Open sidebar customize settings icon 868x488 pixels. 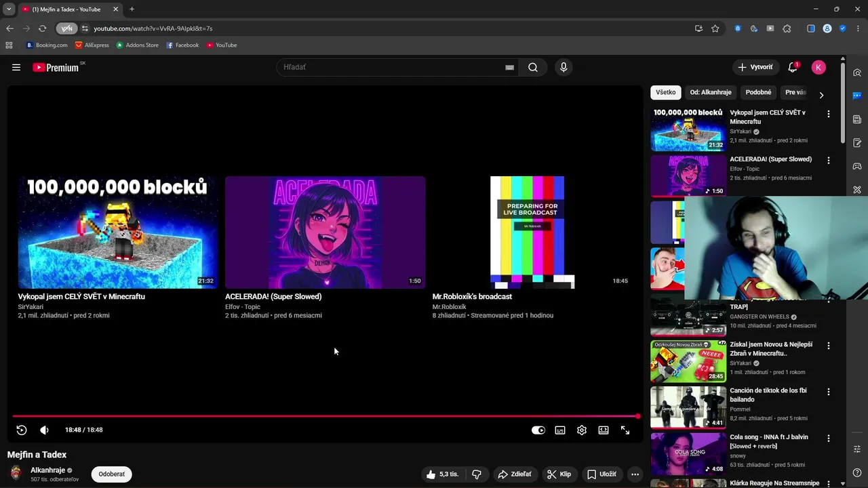pos(857,449)
